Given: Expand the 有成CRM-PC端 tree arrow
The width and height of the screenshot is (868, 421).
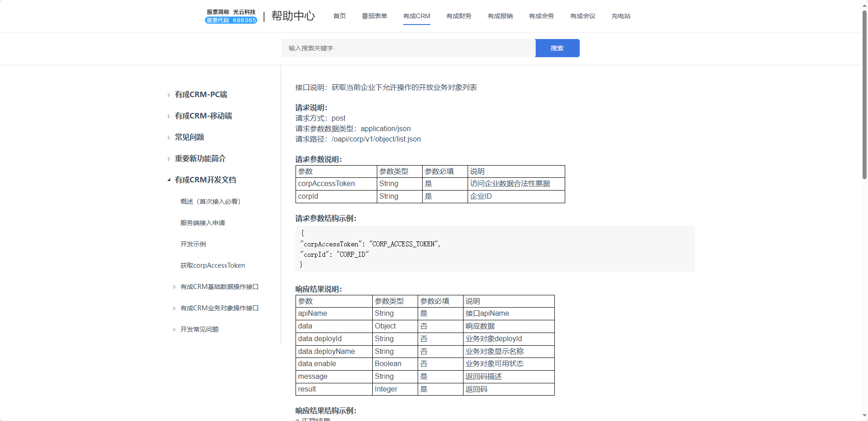Looking at the screenshot, I should pyautogui.click(x=169, y=95).
